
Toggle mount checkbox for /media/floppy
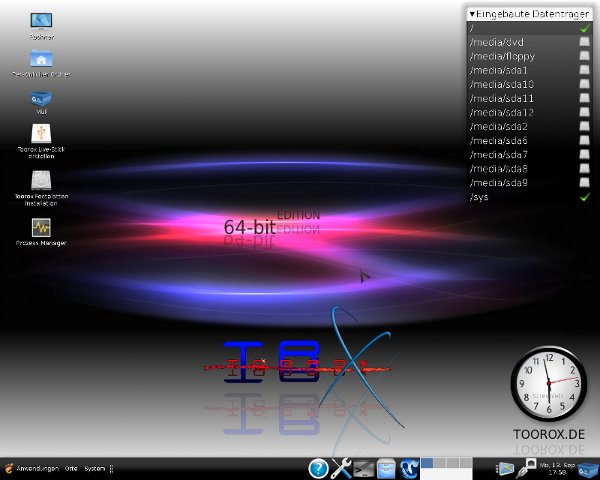coord(584,56)
